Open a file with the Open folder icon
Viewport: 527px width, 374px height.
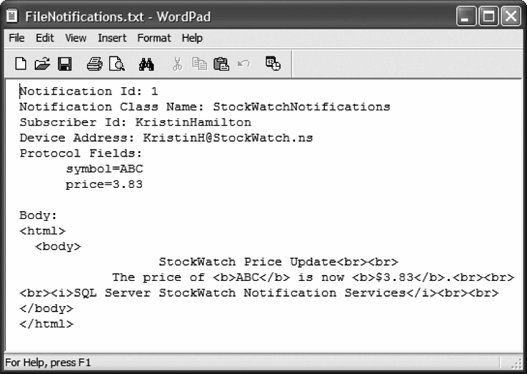point(42,64)
